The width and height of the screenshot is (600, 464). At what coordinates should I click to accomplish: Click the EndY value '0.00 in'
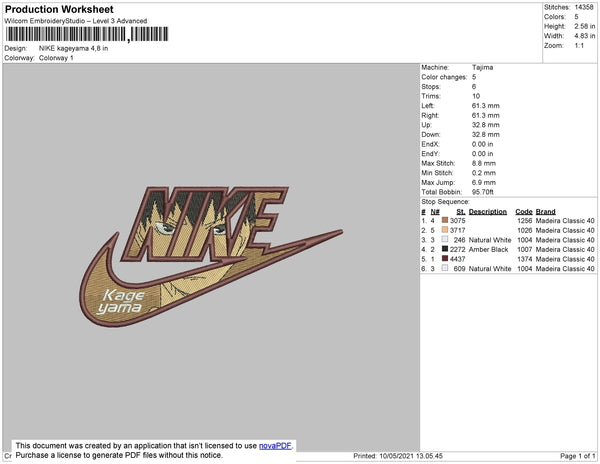pos(483,154)
